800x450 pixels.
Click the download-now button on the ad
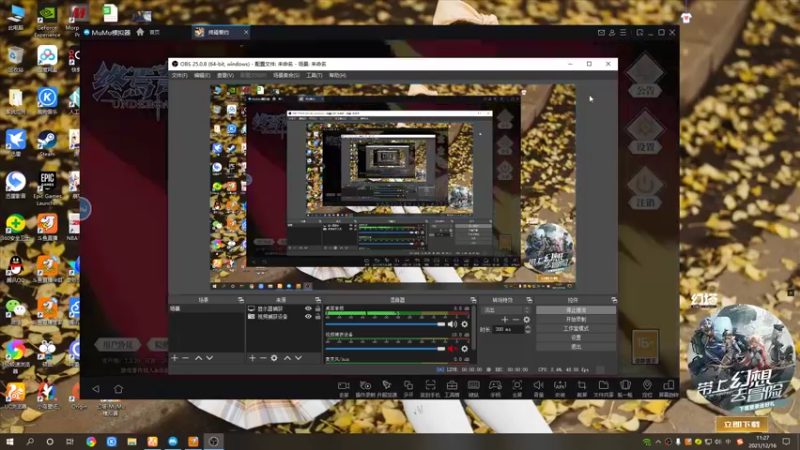coord(741,424)
